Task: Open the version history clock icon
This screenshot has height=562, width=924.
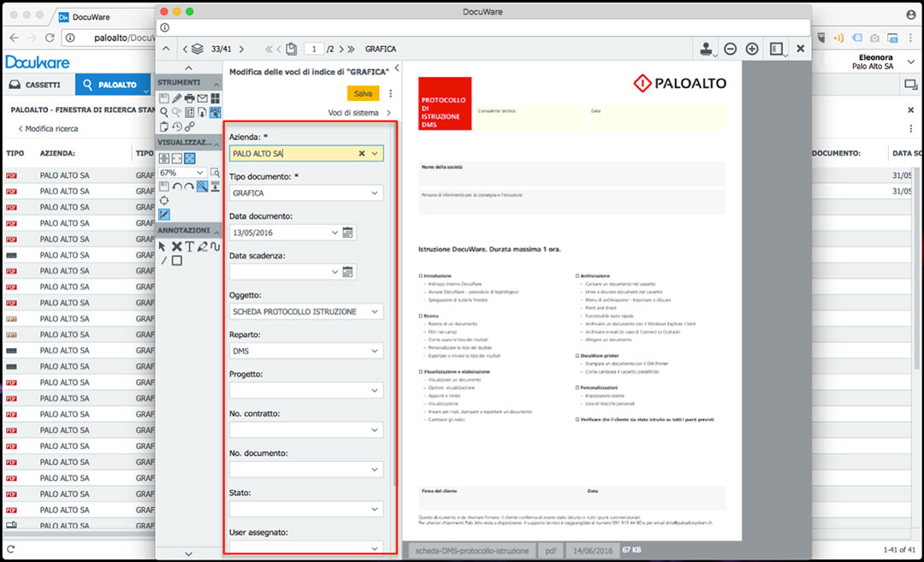Action: (177, 126)
